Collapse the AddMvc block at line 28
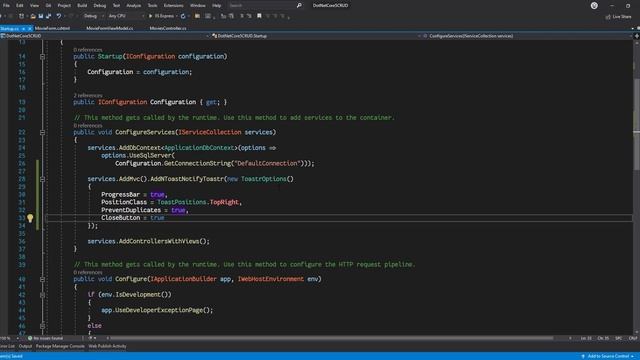This screenshot has height=360, width=640. coord(42,179)
